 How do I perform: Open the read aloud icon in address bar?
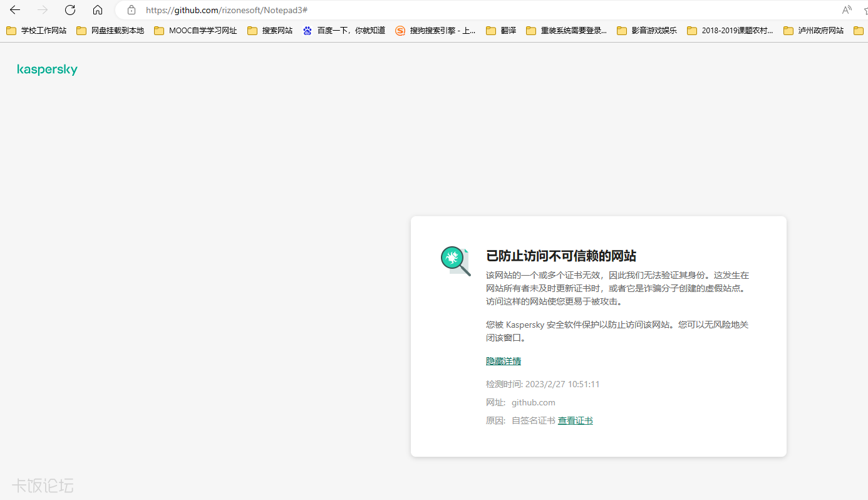(847, 10)
